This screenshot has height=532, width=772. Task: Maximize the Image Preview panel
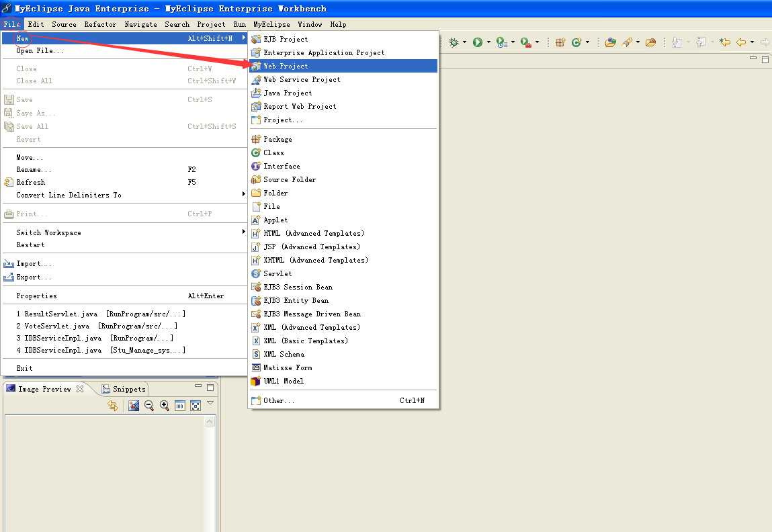point(210,388)
